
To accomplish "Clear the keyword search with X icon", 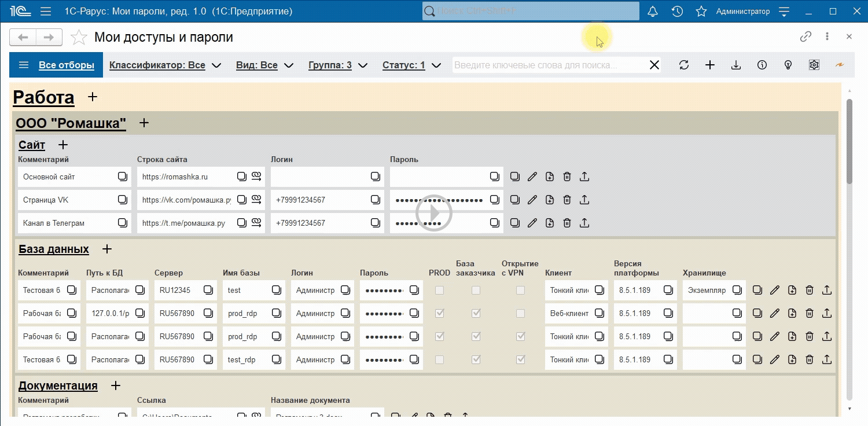I will [x=654, y=65].
